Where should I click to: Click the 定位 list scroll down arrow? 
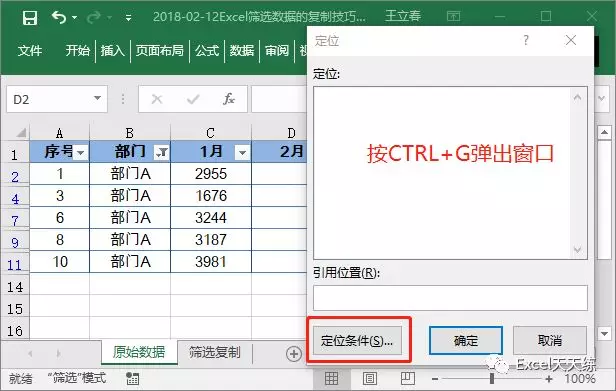pos(578,249)
